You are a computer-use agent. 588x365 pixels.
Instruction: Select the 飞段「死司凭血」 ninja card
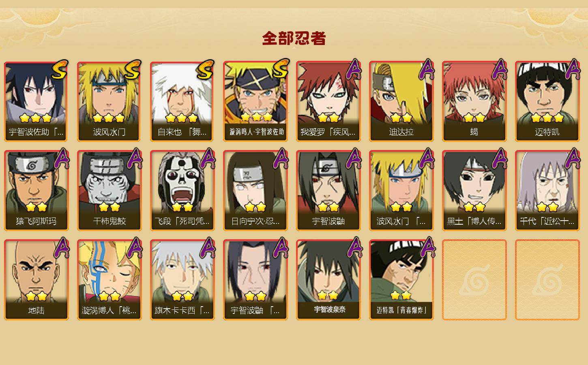(x=182, y=191)
